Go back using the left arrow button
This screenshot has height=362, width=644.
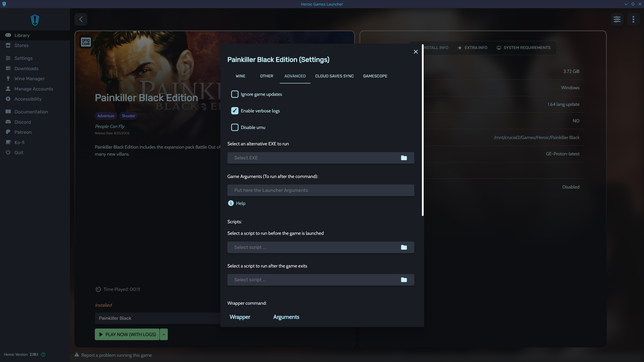tap(81, 19)
